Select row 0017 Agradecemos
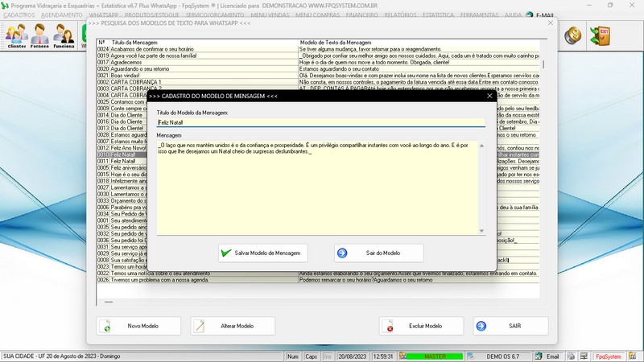Image resolution: width=644 pixels, height=362 pixels. [318, 62]
